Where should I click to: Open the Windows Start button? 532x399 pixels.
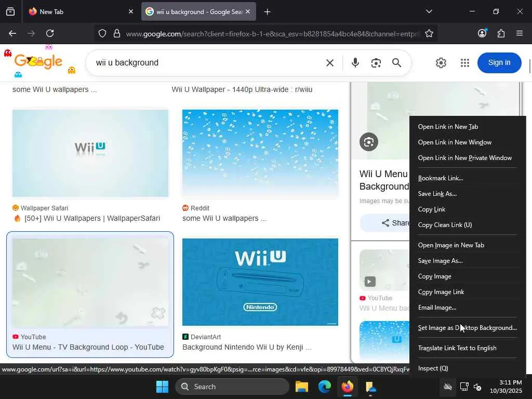[x=162, y=387]
